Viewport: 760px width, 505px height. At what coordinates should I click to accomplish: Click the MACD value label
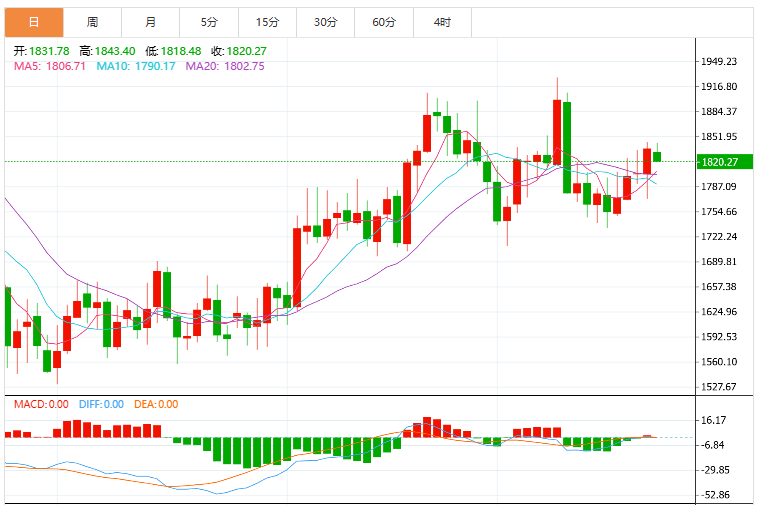(41, 404)
